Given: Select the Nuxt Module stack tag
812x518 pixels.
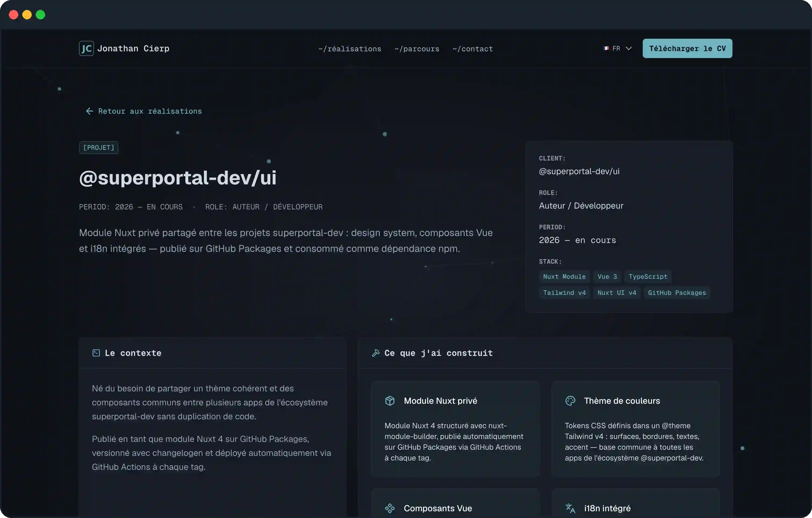Looking at the screenshot, I should [x=564, y=276].
